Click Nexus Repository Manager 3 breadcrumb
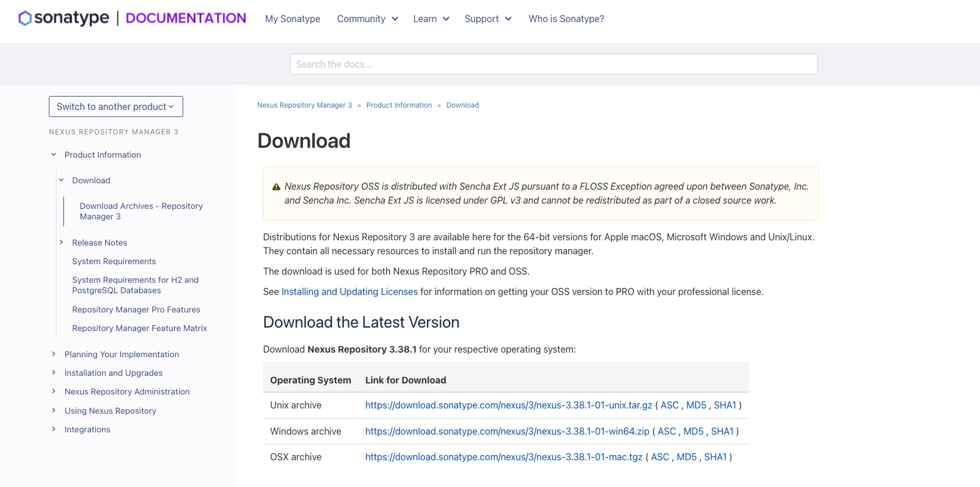This screenshot has width=980, height=487. pos(304,105)
